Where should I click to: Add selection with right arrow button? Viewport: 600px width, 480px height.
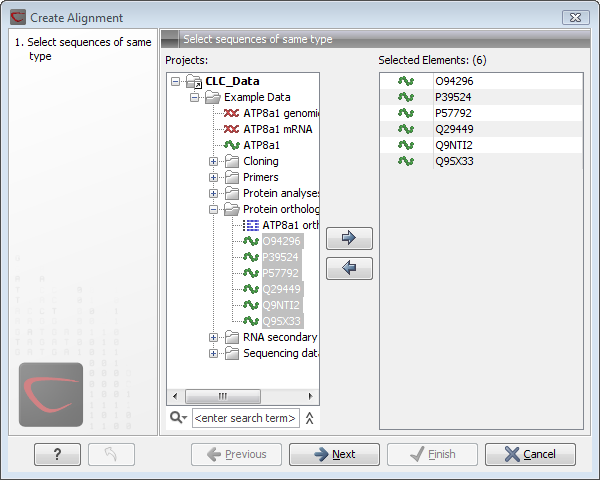349,238
